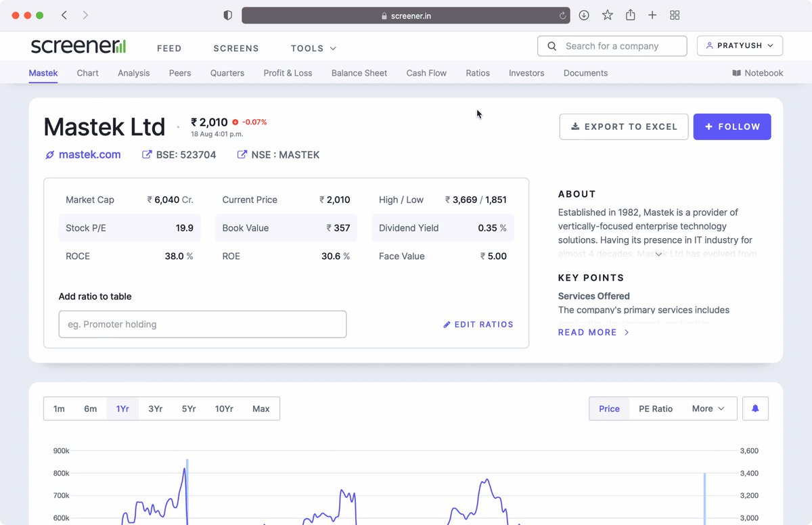Image resolution: width=812 pixels, height=525 pixels.
Task: Go to the Peers section tab
Action: coord(180,73)
